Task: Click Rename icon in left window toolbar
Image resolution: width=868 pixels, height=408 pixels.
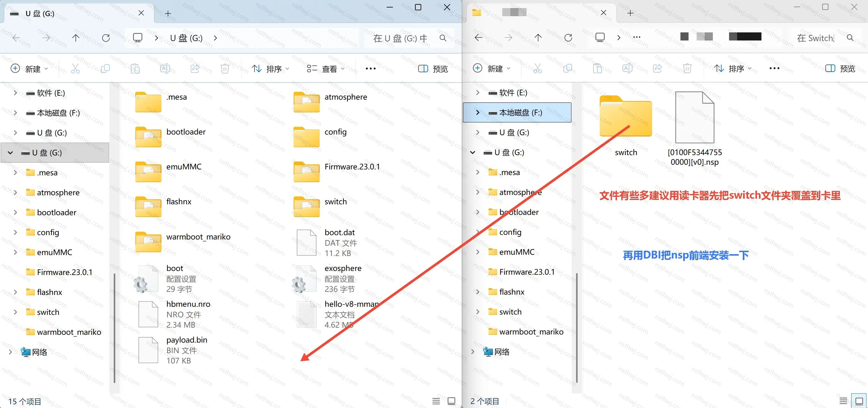Action: (165, 69)
